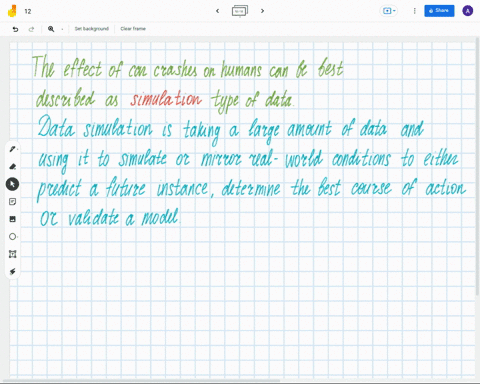Redo the last action

31,29
